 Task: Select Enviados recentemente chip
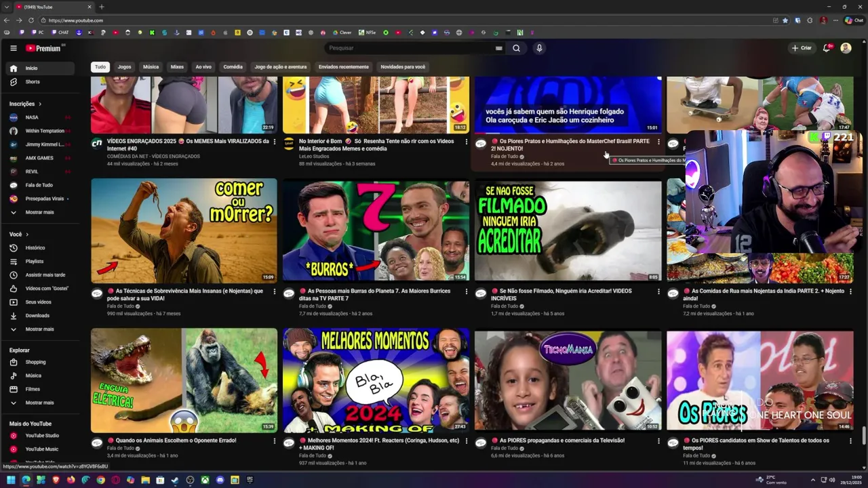[x=344, y=67]
